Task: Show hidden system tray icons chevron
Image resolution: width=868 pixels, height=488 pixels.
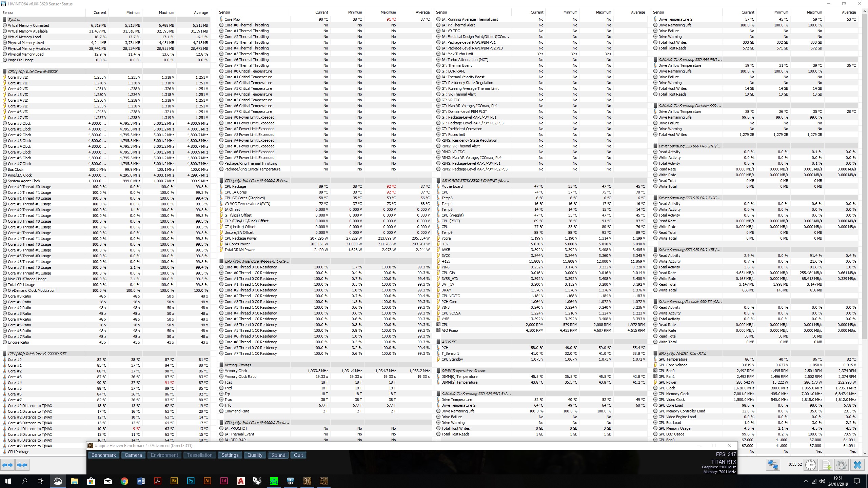Action: coord(806,481)
